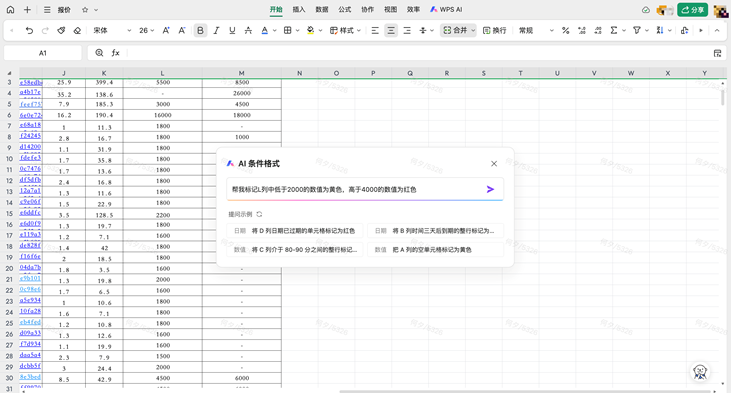Open the font size 26 dropdown
This screenshot has height=393, width=731.
(146, 30)
